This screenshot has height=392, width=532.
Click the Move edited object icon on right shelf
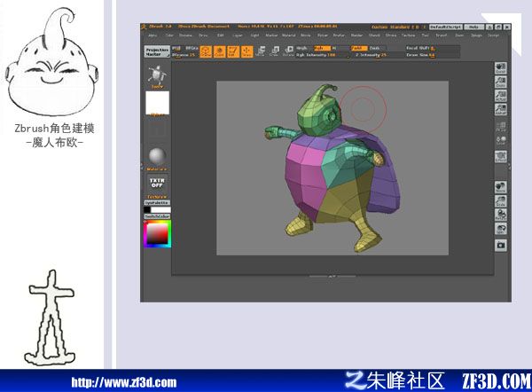(x=500, y=187)
